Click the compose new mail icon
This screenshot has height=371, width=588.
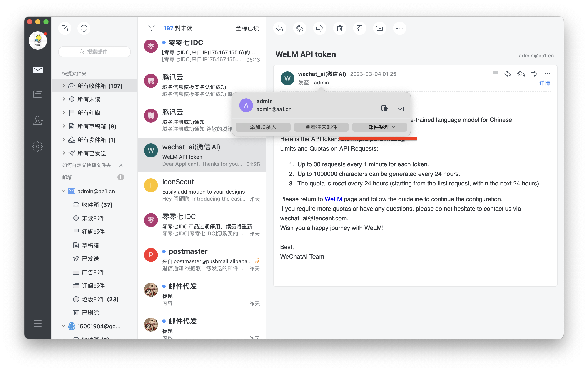65,28
